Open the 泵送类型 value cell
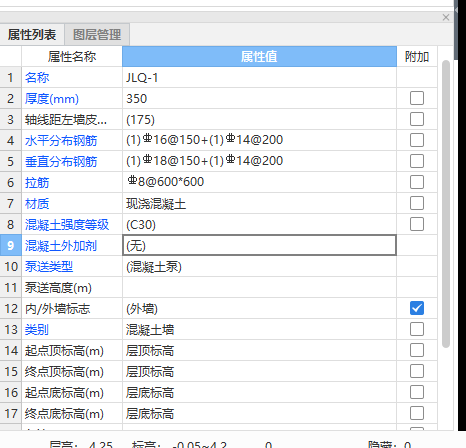This screenshot has height=448, width=466. (x=259, y=266)
